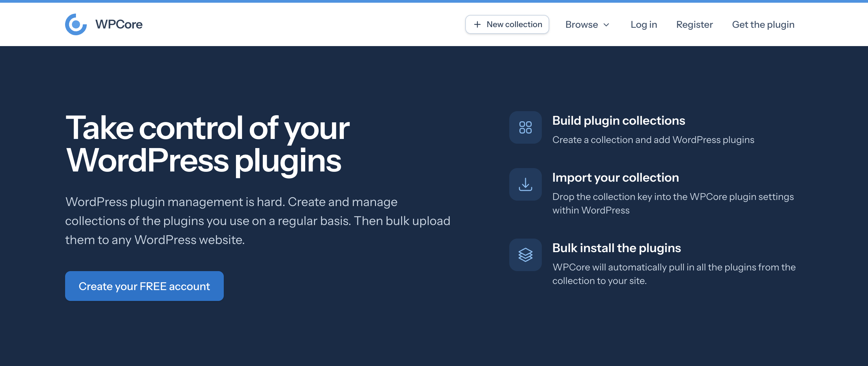Click 'Drop the collection key' description text
This screenshot has height=366, width=868.
(x=673, y=203)
